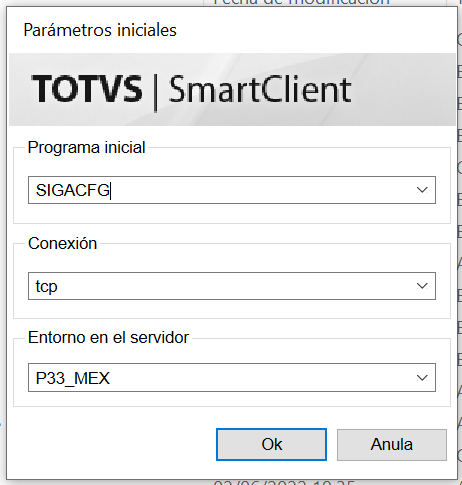Click the Anula cancel button
This screenshot has height=485, width=462.
pos(392,444)
